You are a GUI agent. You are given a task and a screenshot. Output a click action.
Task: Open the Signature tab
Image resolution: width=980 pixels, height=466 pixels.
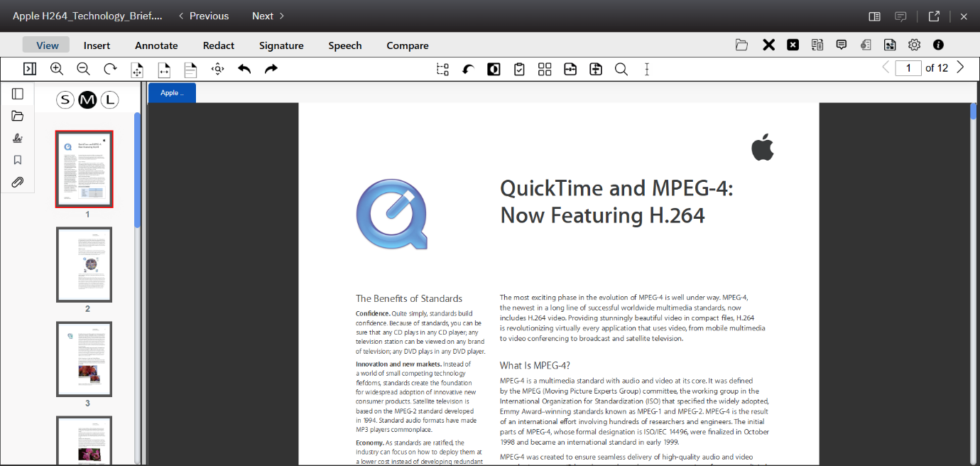tap(281, 45)
